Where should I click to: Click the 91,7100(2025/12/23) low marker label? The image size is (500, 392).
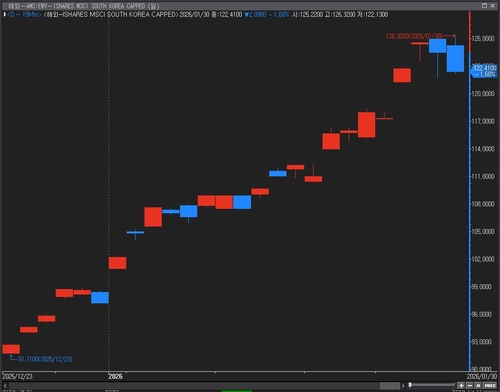click(45, 359)
